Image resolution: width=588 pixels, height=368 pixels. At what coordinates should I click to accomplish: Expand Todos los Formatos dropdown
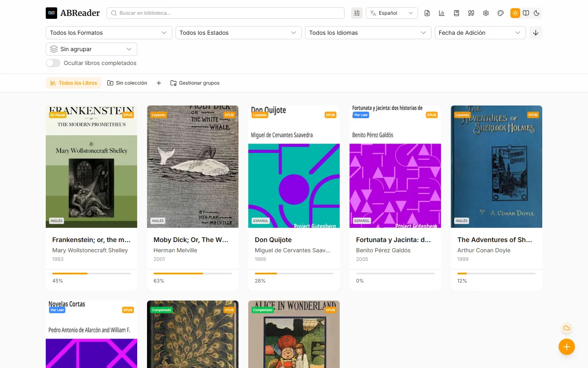pos(109,33)
